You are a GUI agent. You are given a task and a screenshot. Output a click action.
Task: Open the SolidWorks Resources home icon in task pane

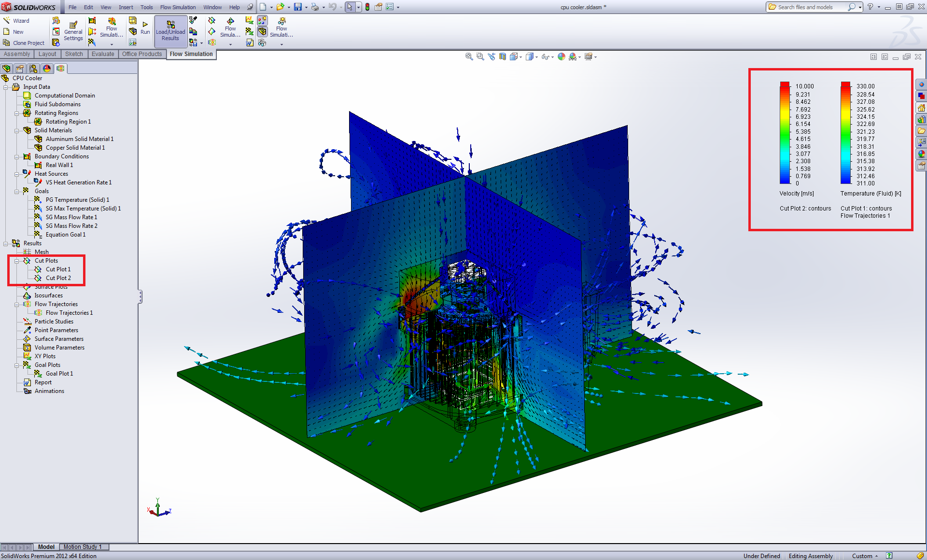click(x=921, y=108)
